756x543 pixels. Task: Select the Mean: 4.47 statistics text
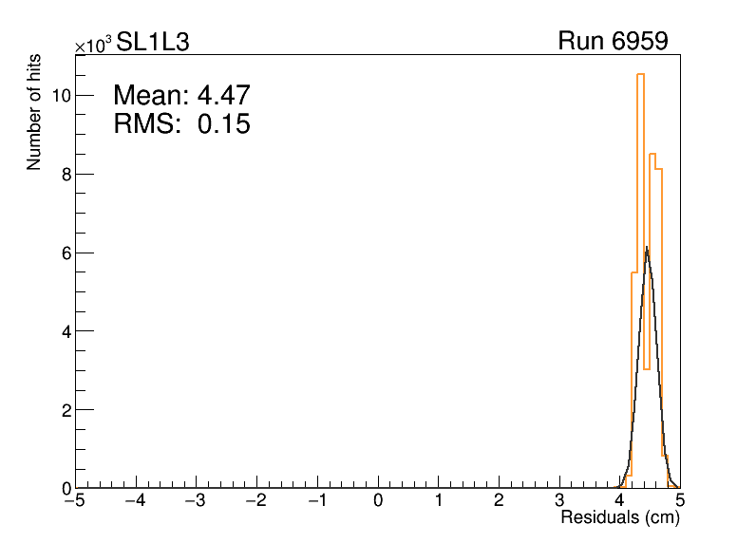[x=181, y=95]
